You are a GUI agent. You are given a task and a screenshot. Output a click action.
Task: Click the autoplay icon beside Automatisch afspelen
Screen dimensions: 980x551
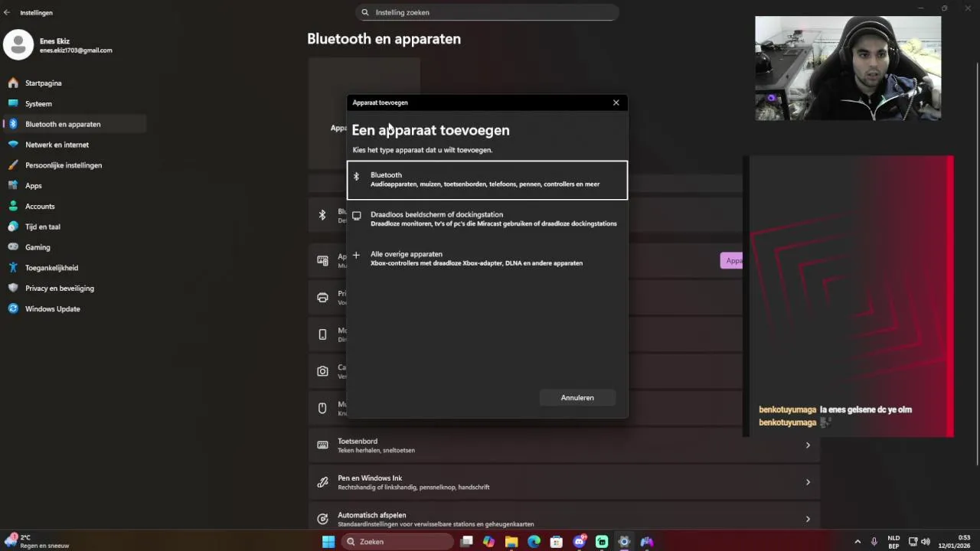tap(322, 519)
